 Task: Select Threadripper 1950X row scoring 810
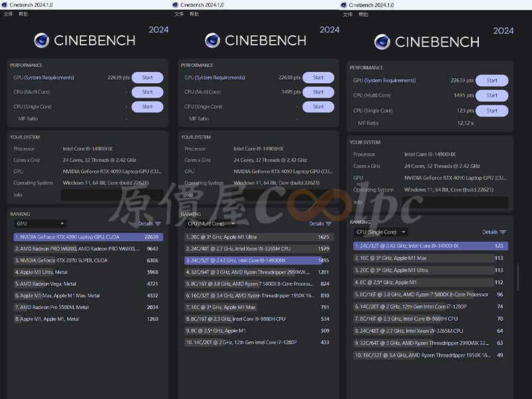click(259, 295)
